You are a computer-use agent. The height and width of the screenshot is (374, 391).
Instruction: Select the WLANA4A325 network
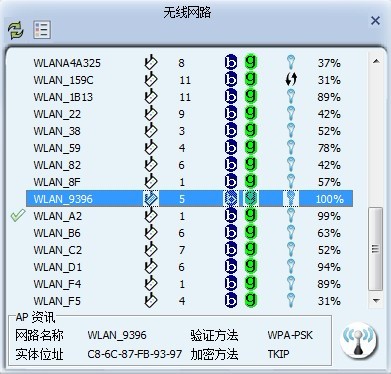(x=67, y=63)
